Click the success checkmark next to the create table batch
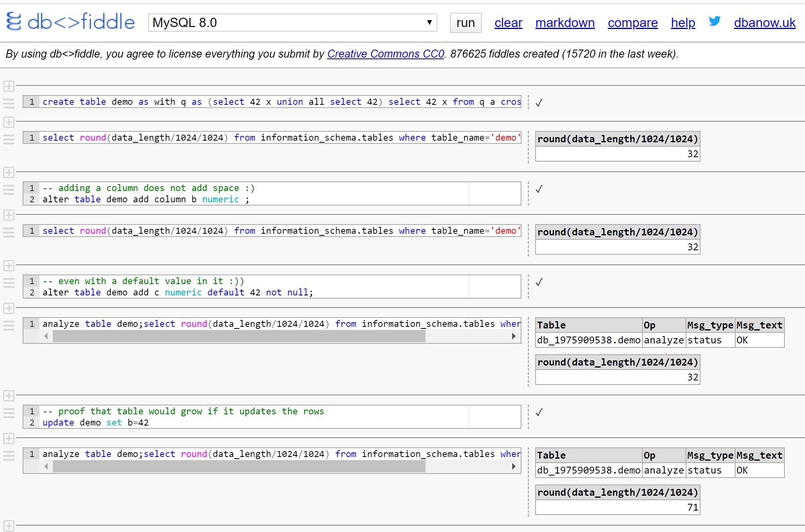This screenshot has height=532, width=805. [539, 103]
